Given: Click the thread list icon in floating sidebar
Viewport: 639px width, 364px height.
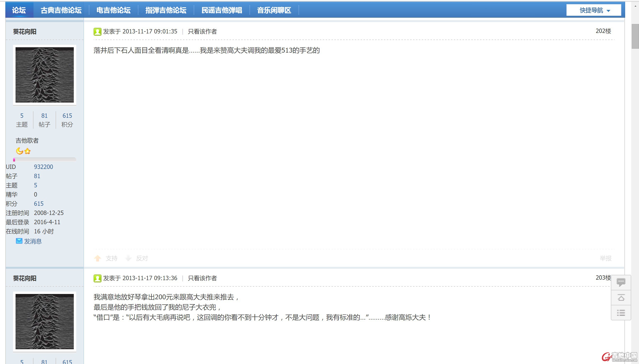Looking at the screenshot, I should (x=621, y=313).
